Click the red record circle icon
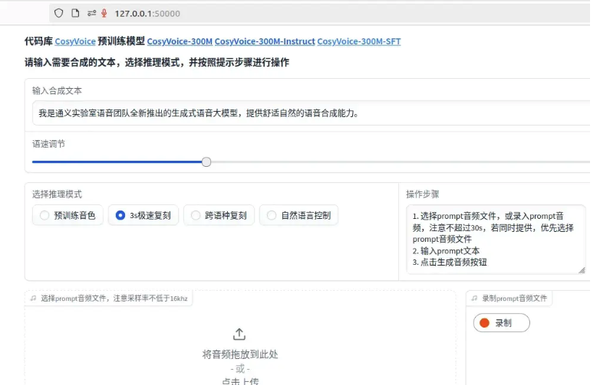The image size is (600, 385). coord(484,323)
